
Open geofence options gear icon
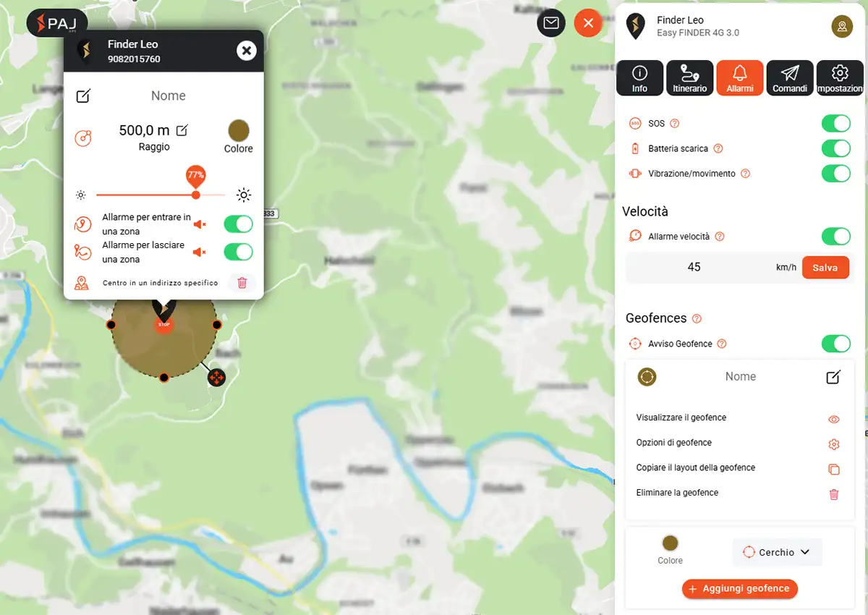(x=833, y=444)
